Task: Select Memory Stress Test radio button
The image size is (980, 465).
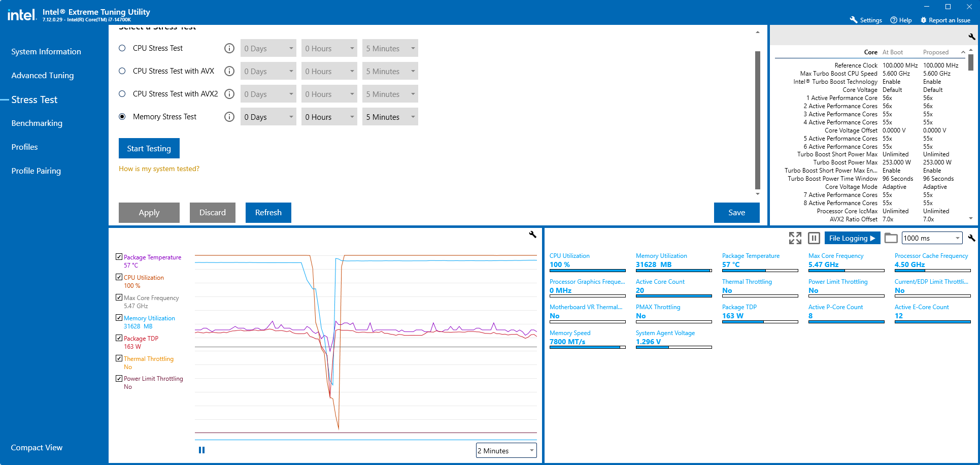Action: 122,117
